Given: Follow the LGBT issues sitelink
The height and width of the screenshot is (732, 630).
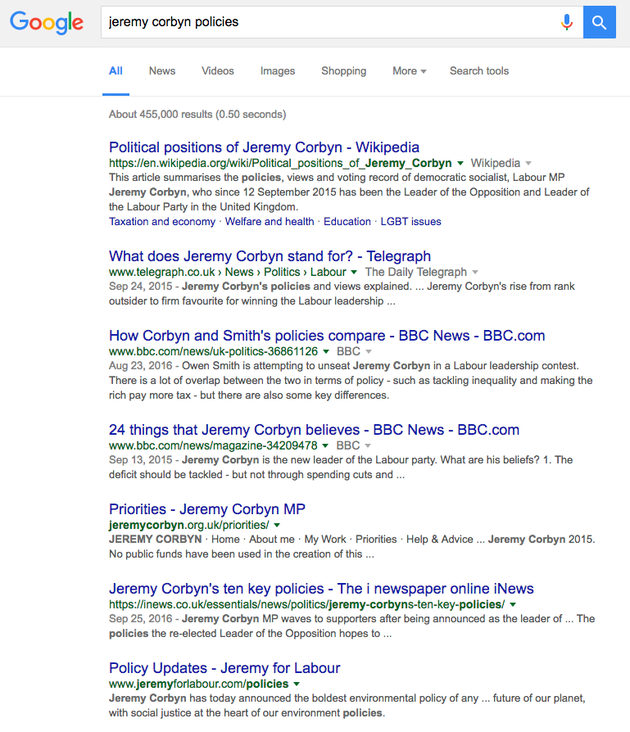Looking at the screenshot, I should 411,221.
